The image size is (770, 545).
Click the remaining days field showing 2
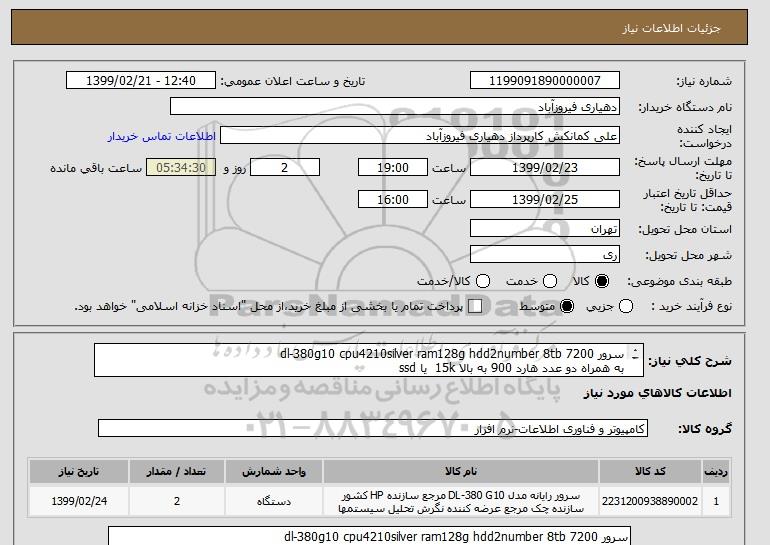pyautogui.click(x=285, y=167)
